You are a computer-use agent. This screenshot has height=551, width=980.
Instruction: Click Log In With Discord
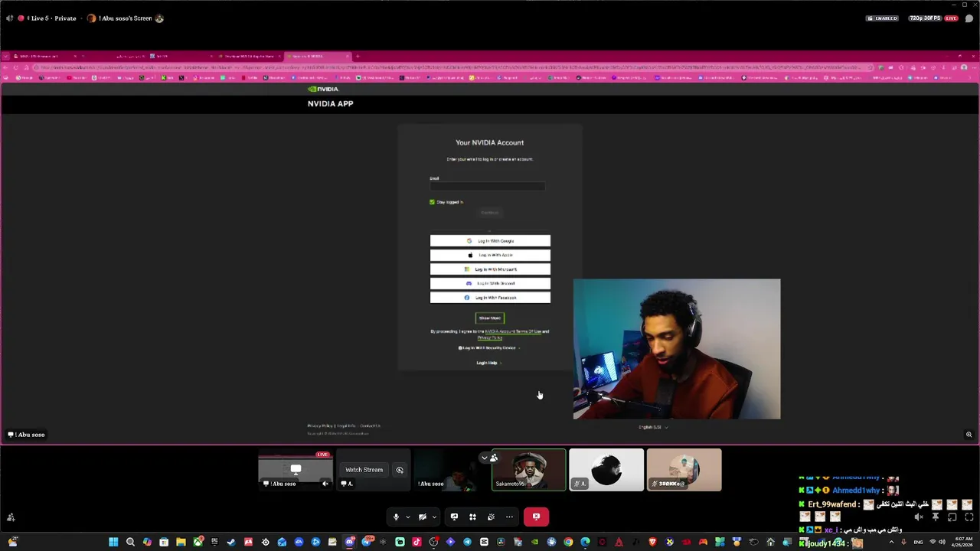(x=490, y=283)
